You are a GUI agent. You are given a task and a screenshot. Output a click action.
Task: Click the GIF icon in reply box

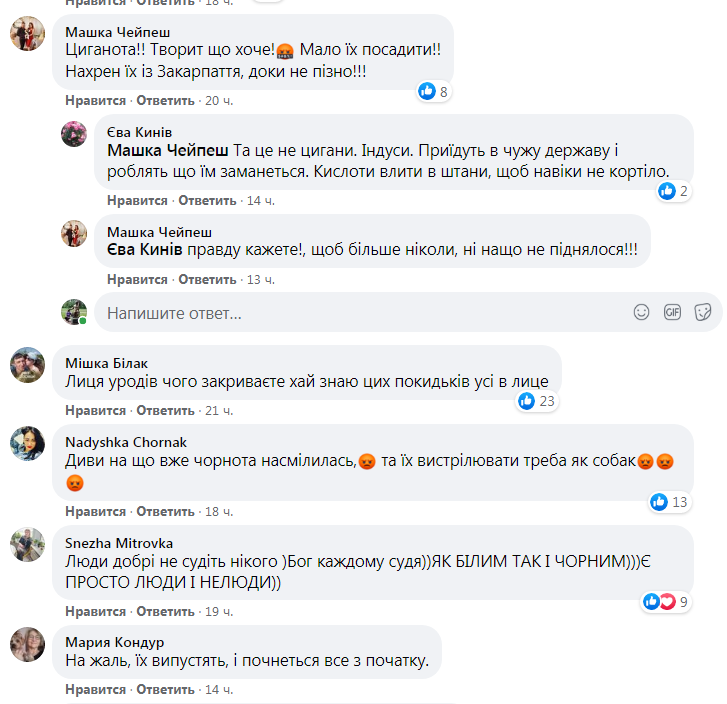point(673,313)
